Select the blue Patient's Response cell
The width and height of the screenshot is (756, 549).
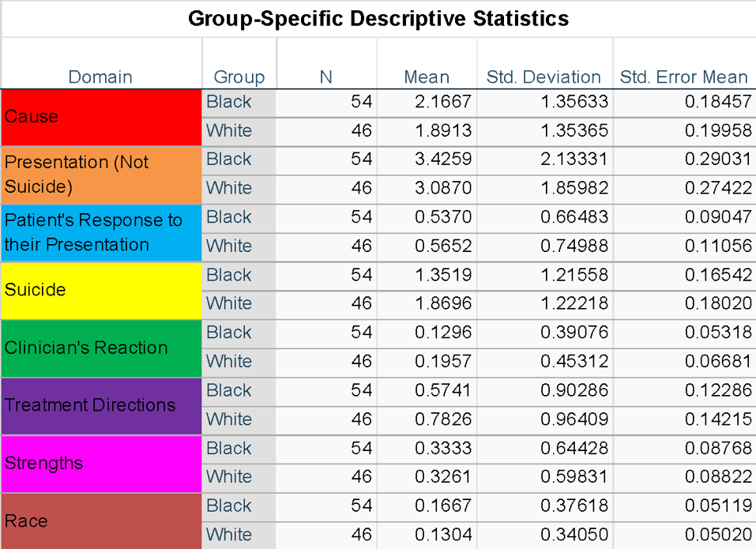click(101, 232)
